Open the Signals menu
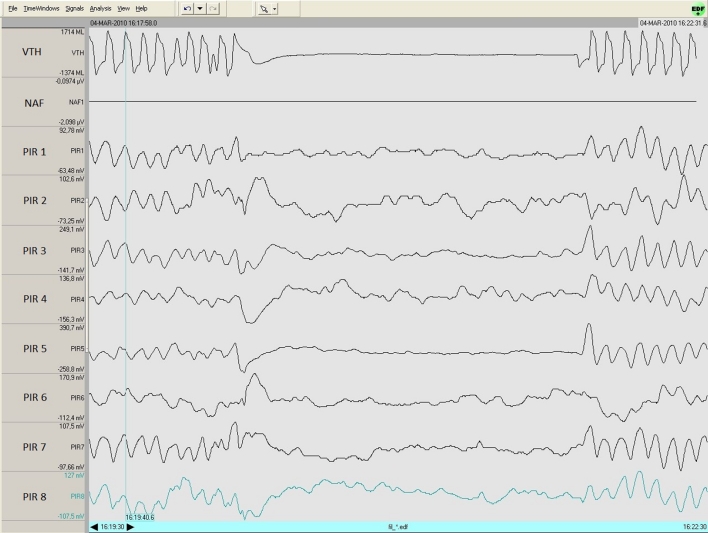The width and height of the screenshot is (708, 533). [x=75, y=8]
